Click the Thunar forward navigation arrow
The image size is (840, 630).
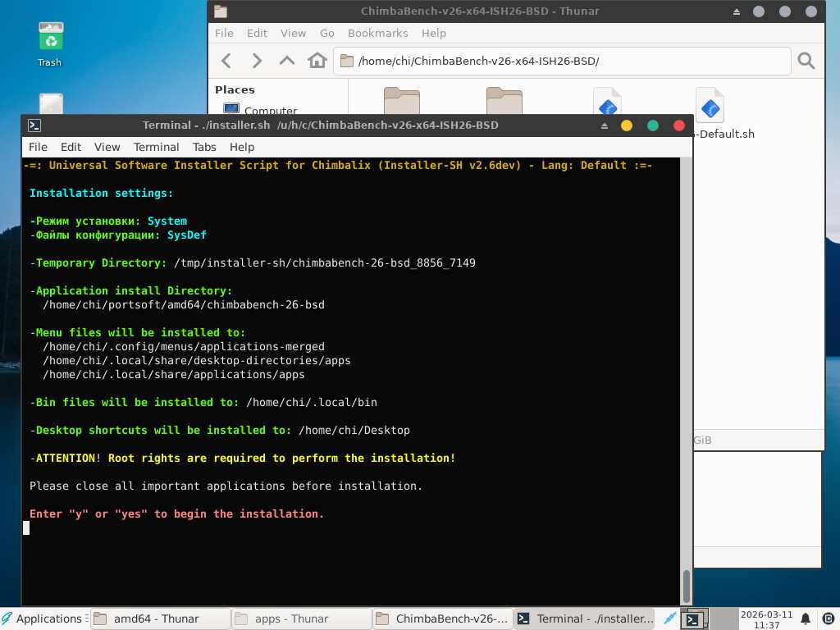[257, 61]
